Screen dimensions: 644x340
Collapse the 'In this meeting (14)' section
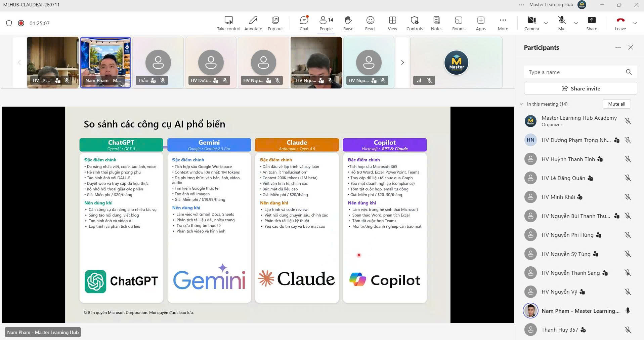(521, 104)
